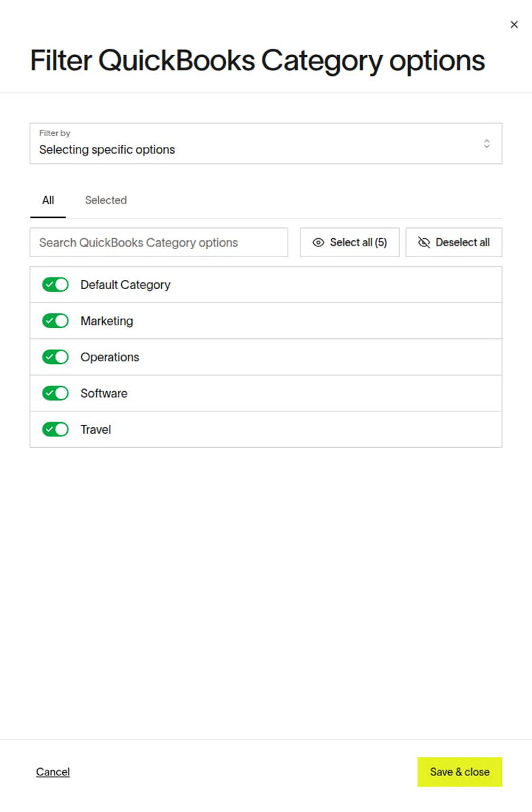This screenshot has height=812, width=532.
Task: Click the crossed-eye icon in Deselect all
Action: click(424, 242)
